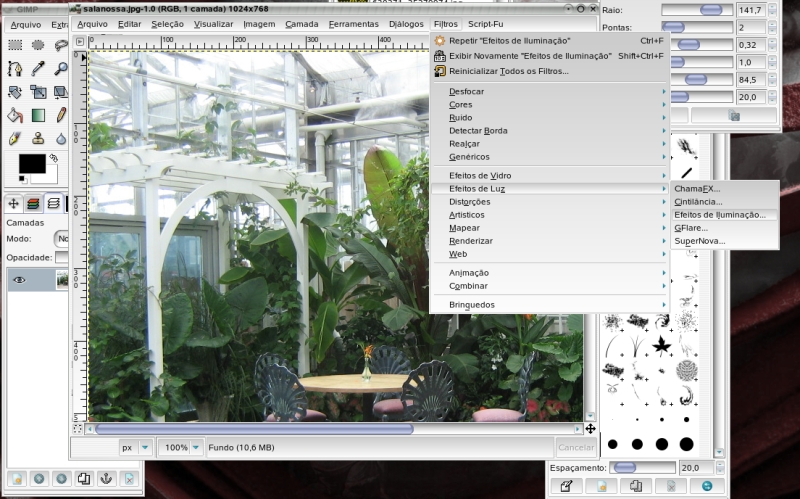
Task: Choose SuperNova light effect
Action: pos(724,241)
